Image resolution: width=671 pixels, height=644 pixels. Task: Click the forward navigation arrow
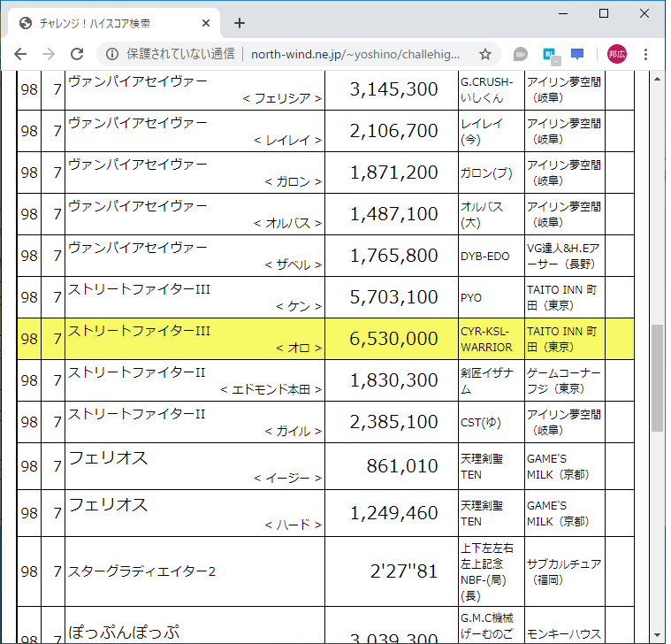click(49, 54)
